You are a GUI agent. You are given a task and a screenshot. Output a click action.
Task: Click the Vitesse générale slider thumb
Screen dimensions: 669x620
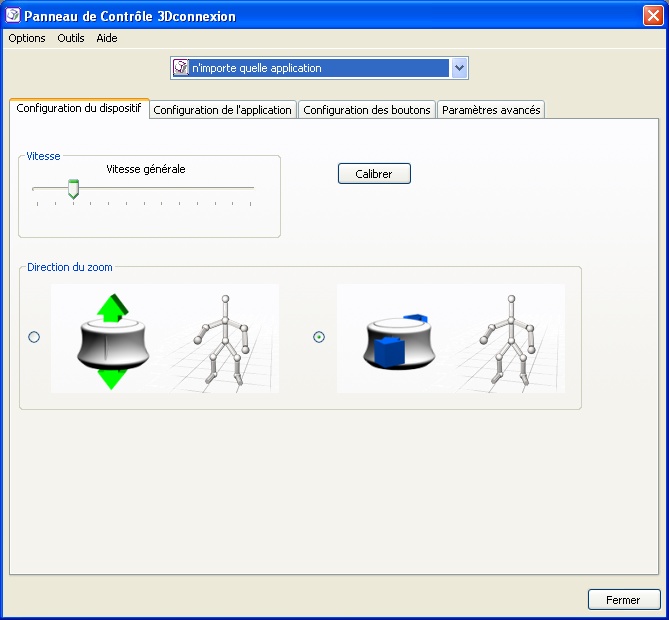tap(73, 189)
